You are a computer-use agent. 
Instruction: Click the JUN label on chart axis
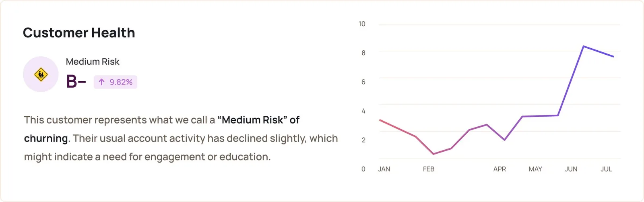(571, 169)
